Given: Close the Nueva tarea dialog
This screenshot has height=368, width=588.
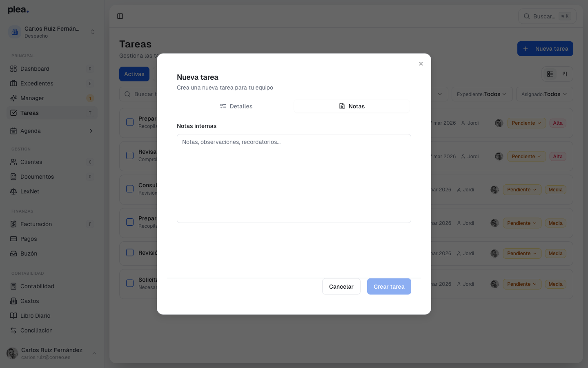Looking at the screenshot, I should (421, 64).
